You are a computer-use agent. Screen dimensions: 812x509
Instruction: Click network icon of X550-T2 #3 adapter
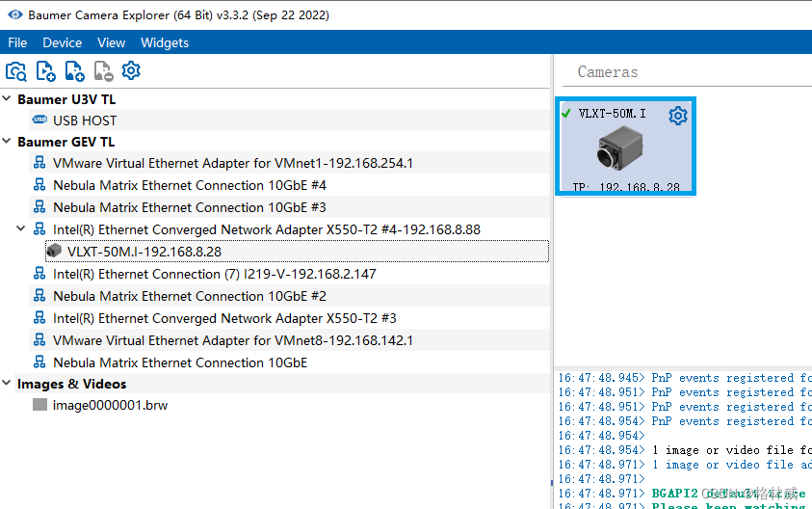click(x=39, y=317)
